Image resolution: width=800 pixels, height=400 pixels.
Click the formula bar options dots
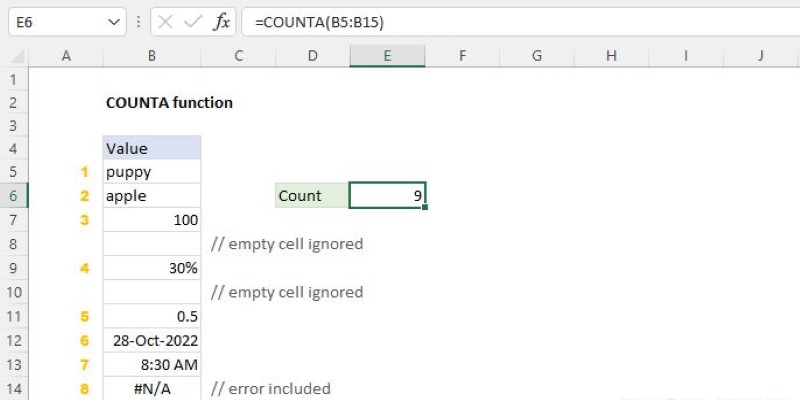click(x=138, y=22)
